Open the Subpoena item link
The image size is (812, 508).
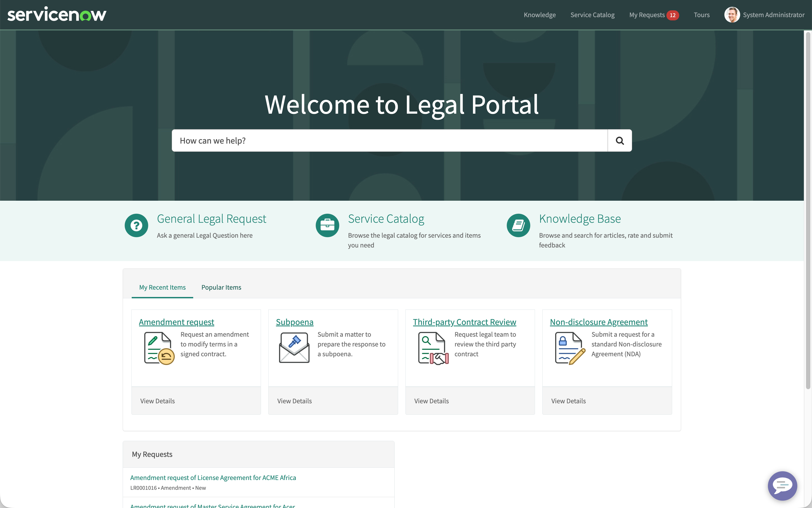click(294, 322)
